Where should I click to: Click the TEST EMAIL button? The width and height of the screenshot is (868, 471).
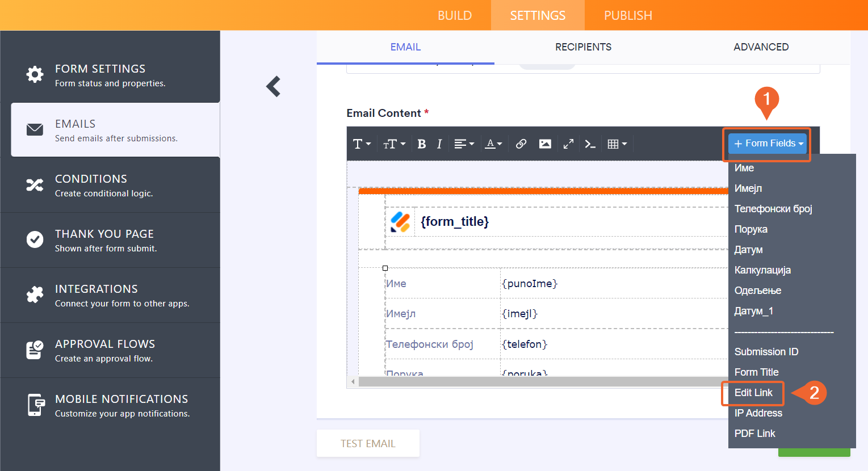tap(368, 443)
